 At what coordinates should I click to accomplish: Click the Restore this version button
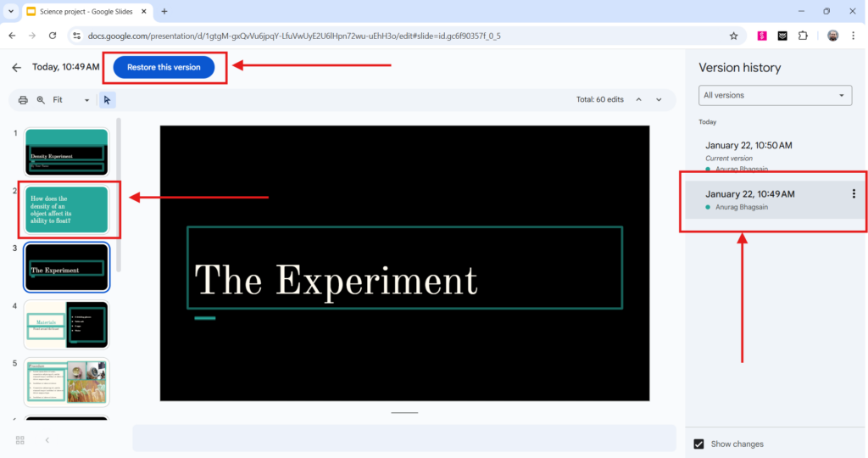tap(164, 67)
